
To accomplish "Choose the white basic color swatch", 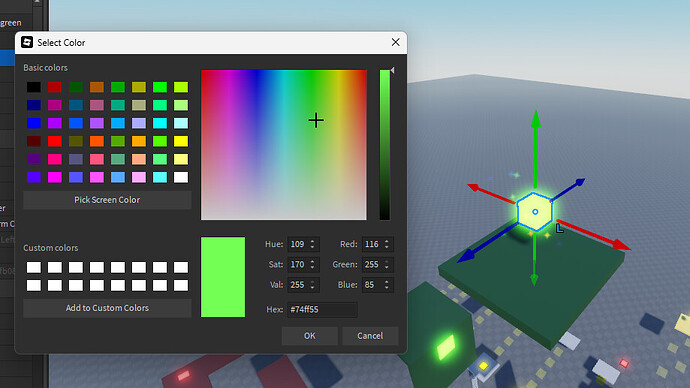I will click(x=181, y=177).
